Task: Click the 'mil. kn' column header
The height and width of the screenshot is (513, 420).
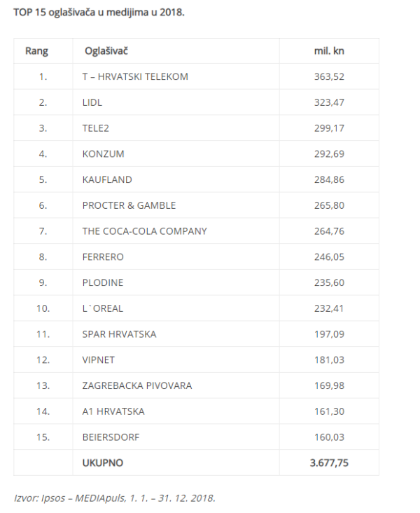Action: tap(329, 51)
